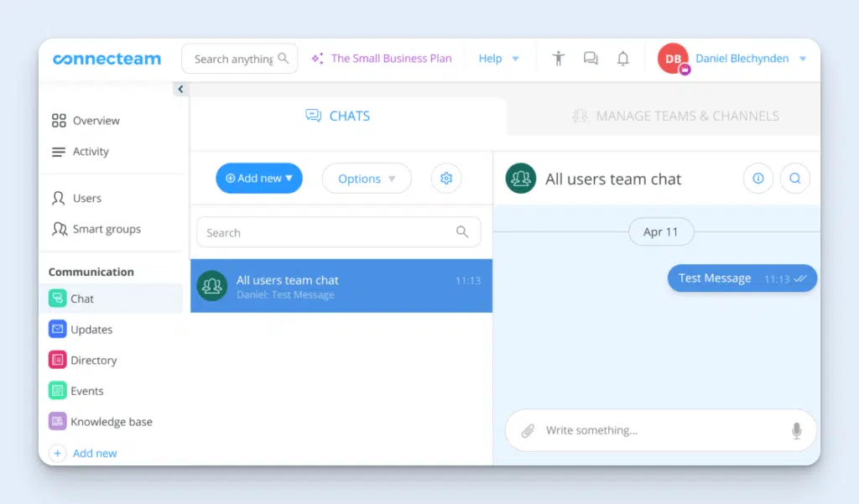
Task: Expand the Add new dropdown button
Action: (259, 179)
